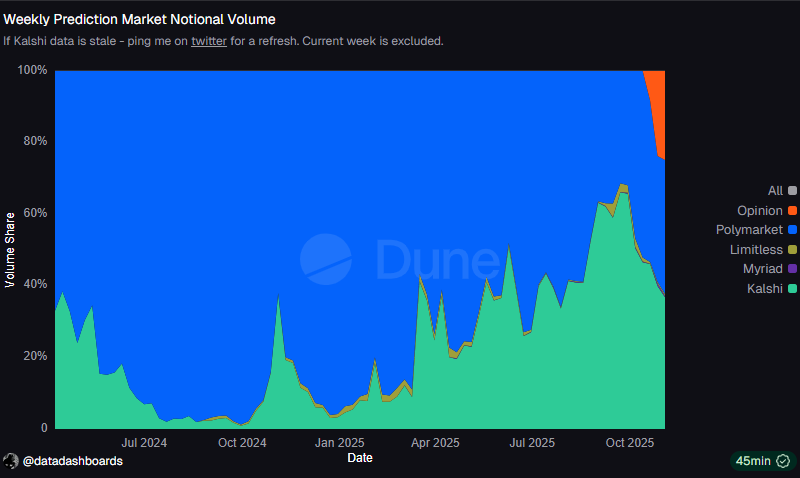Screen dimensions: 800x478
Task: Click the gray All legend color dot
Action: pos(792,190)
